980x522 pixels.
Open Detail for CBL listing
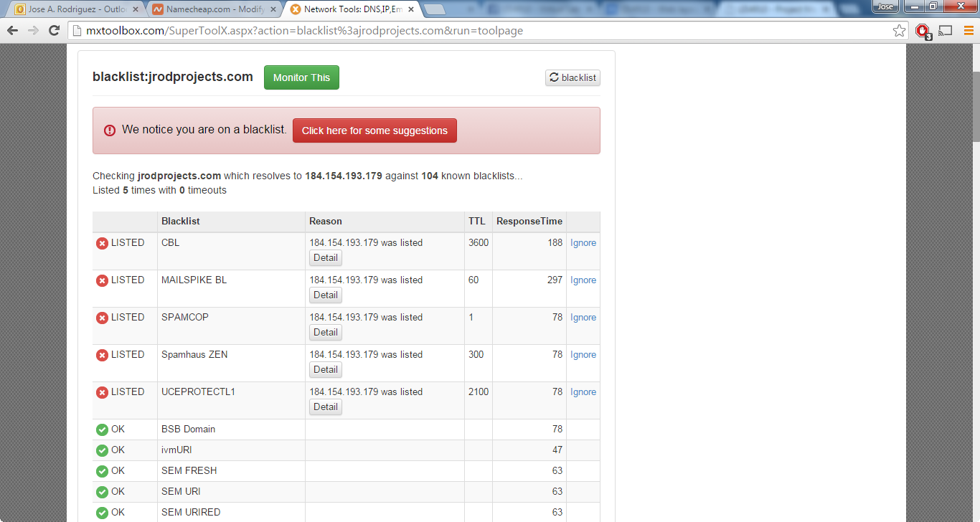coord(326,258)
